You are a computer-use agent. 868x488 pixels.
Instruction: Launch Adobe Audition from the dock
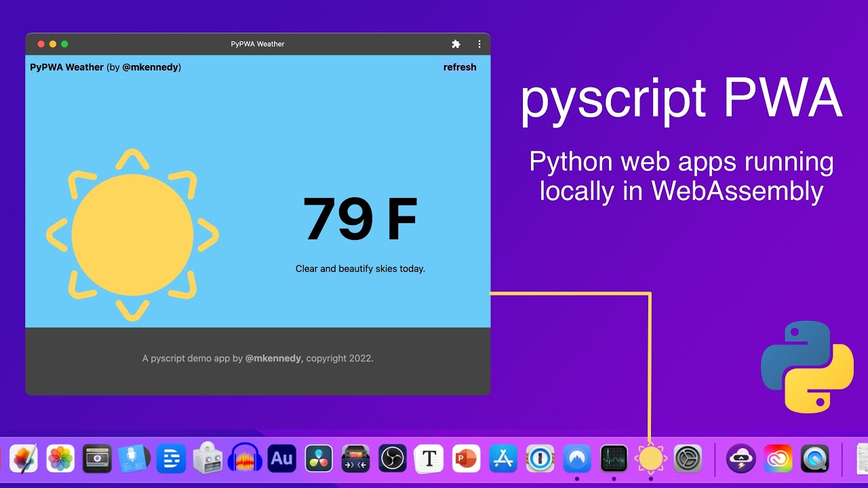click(x=281, y=459)
